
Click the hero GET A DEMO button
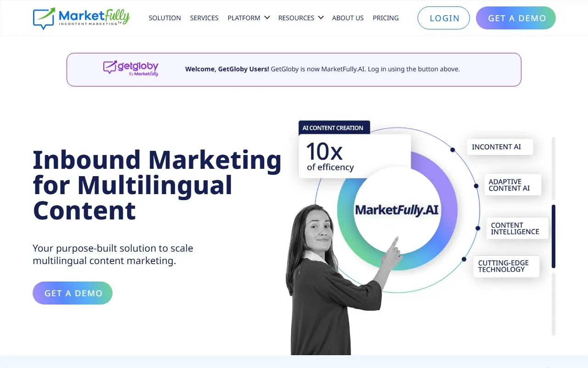click(73, 293)
